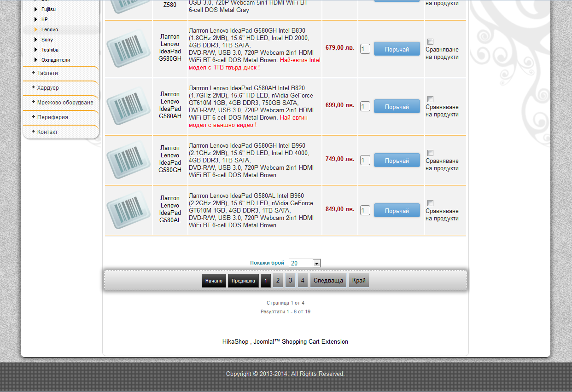Tick compare checkbox for G580AH 699,00 лв.
The height and width of the screenshot is (392, 572).
point(430,99)
